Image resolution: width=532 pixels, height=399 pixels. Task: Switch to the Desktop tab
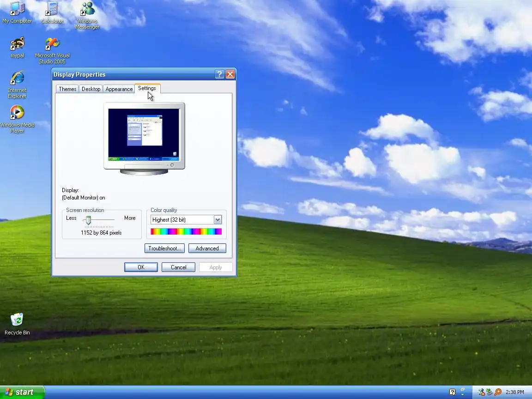pos(91,89)
